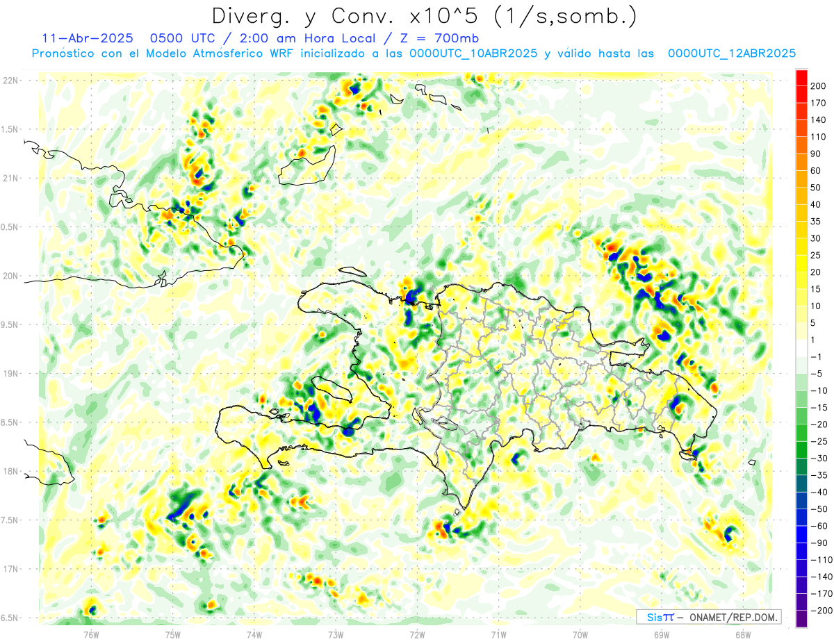Click the initialization time '0000UTC_10ABR2025'
The height and width of the screenshot is (644, 834).
[x=473, y=53]
